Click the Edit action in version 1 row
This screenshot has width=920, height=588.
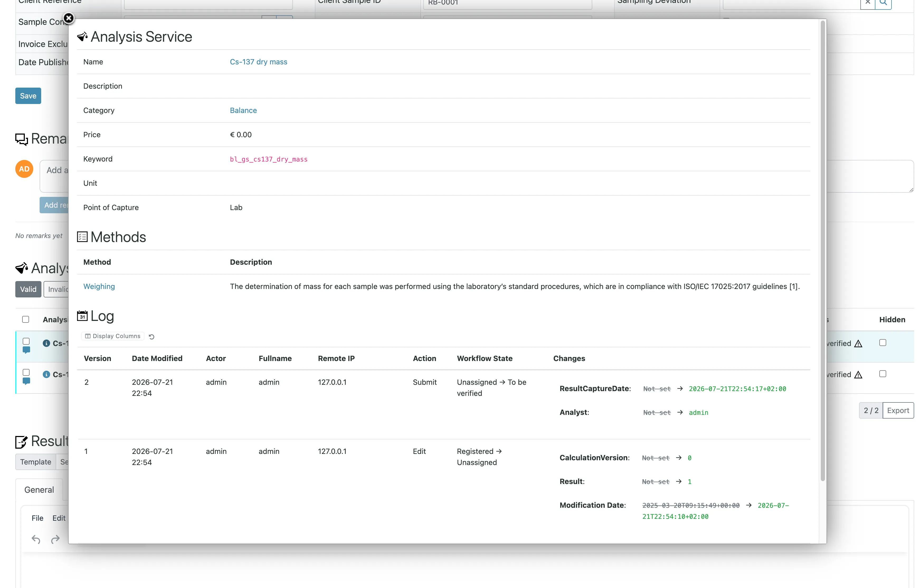click(419, 451)
